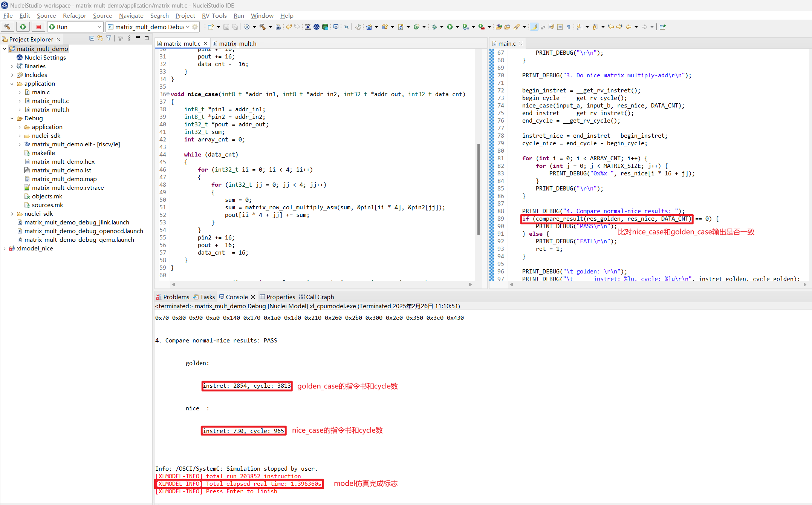Viewport: 812px width, 505px height.
Task: Open the New wizard dropdown arrow
Action: pos(218,27)
